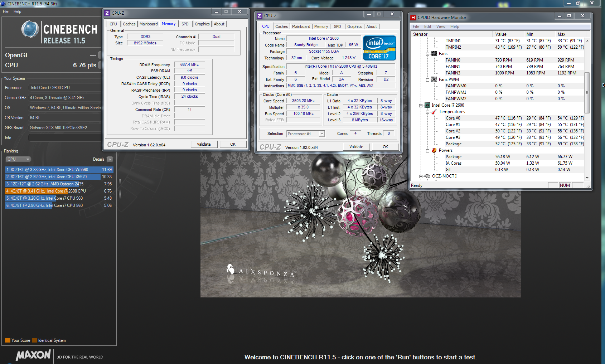Select ranking row Core i7 CPU 860
This screenshot has height=364, width=605.
[59, 205]
